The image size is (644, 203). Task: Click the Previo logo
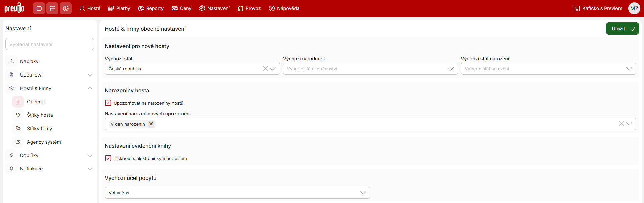[x=14, y=8]
